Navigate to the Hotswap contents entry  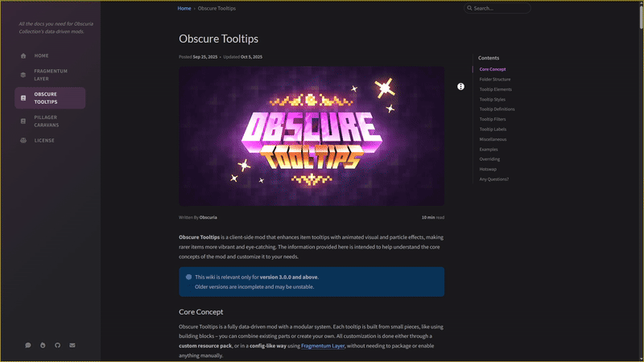[489, 169]
